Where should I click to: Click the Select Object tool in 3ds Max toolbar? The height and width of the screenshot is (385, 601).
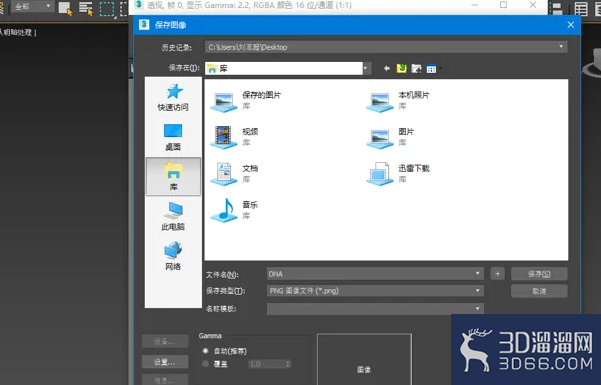tap(65, 8)
